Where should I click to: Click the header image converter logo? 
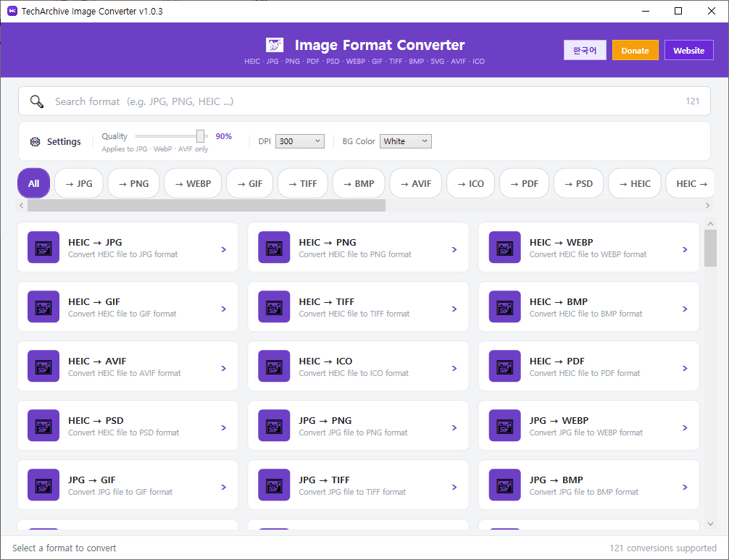[275, 45]
